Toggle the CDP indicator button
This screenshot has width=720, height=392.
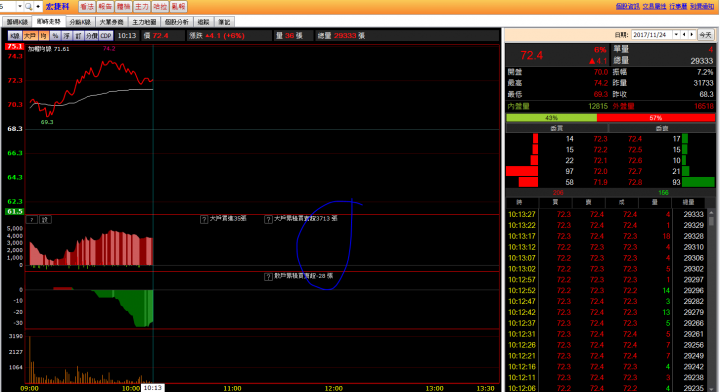pyautogui.click(x=106, y=36)
